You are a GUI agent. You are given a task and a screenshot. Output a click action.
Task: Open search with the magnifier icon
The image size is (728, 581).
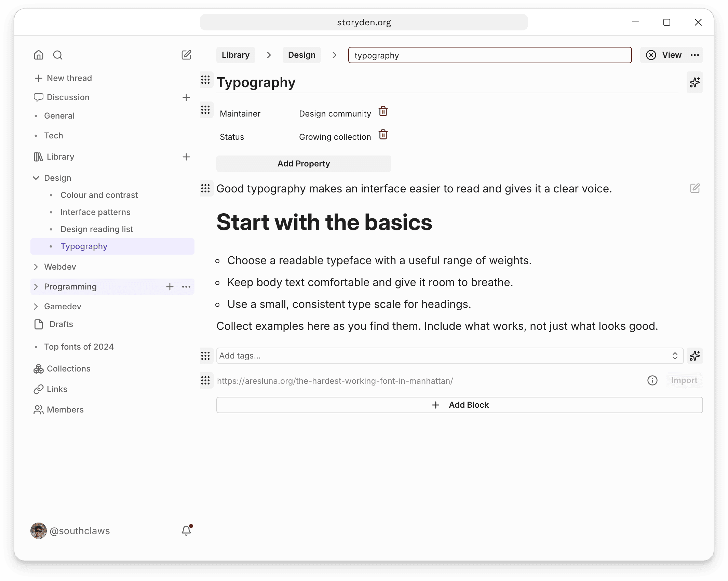tap(58, 55)
